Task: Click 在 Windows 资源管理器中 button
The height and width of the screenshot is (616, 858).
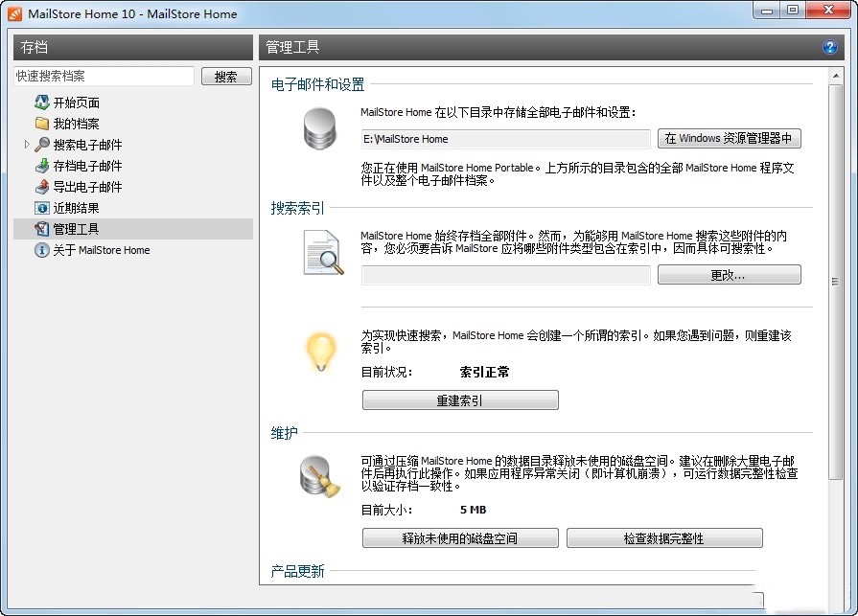Action: tap(730, 138)
